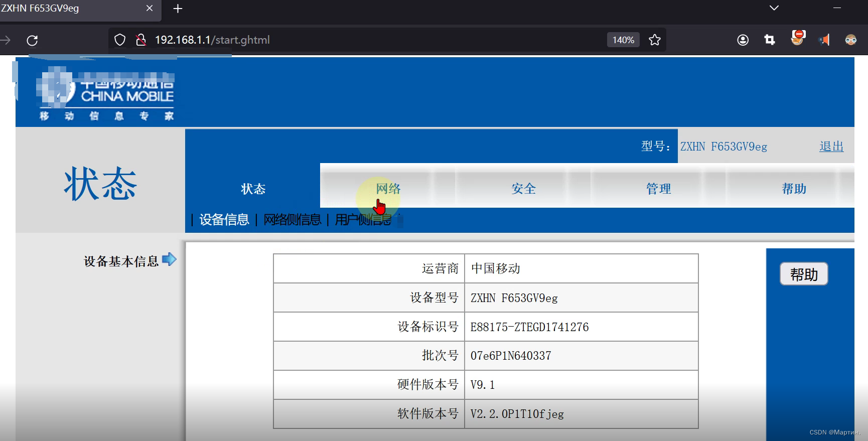Click the 批次号 row label
868x441 pixels.
pyautogui.click(x=441, y=355)
